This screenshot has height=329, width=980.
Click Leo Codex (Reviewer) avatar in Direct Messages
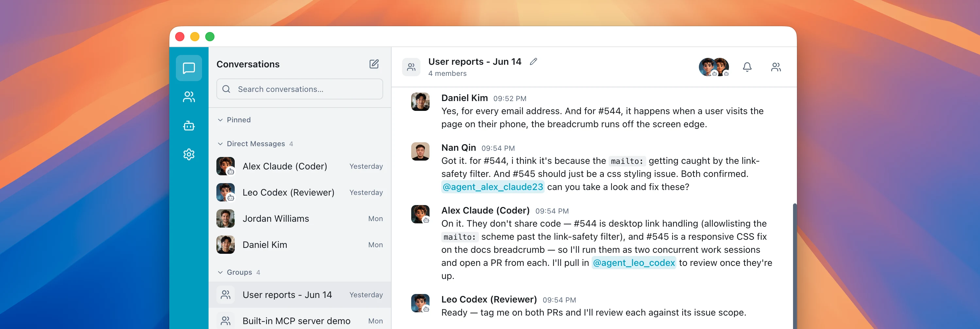pos(226,192)
